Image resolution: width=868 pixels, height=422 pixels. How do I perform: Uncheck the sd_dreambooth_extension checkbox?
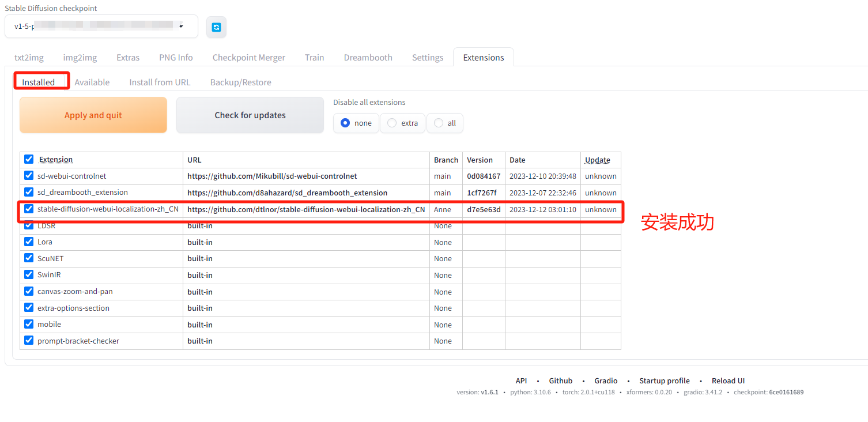(x=29, y=192)
